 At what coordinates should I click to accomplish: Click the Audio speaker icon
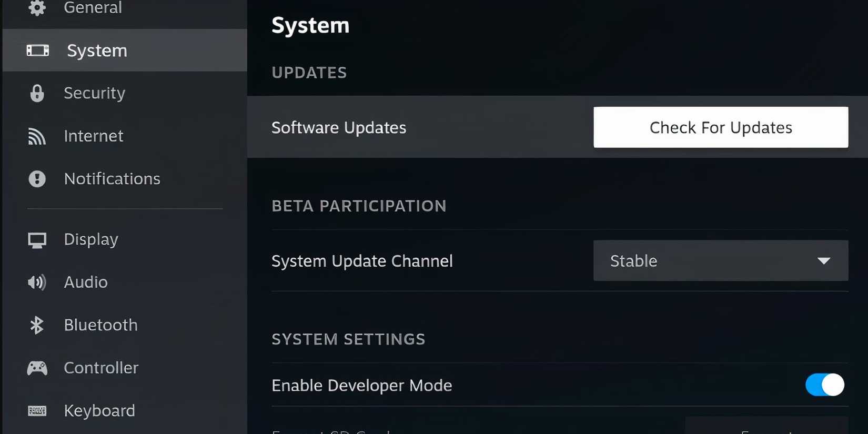click(x=37, y=282)
